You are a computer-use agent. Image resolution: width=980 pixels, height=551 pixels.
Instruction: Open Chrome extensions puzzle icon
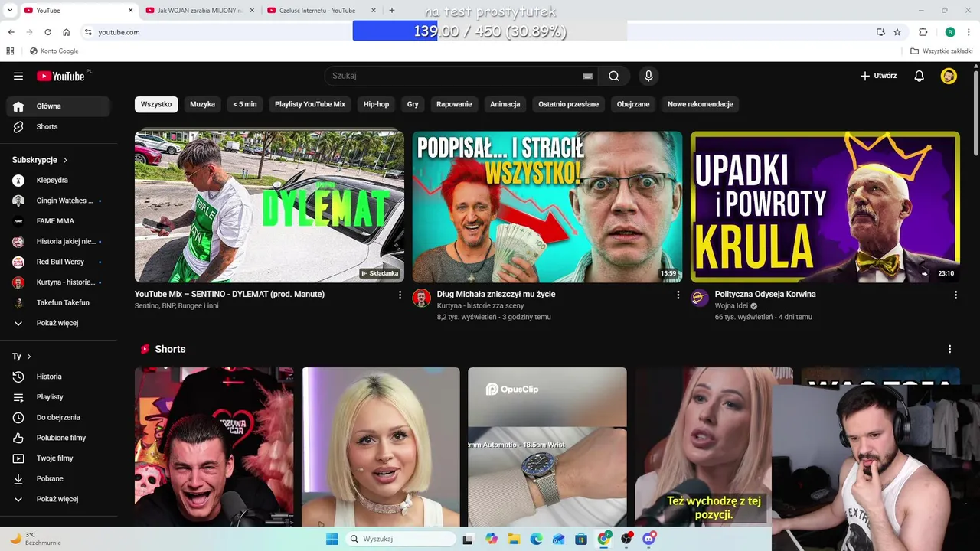(923, 32)
